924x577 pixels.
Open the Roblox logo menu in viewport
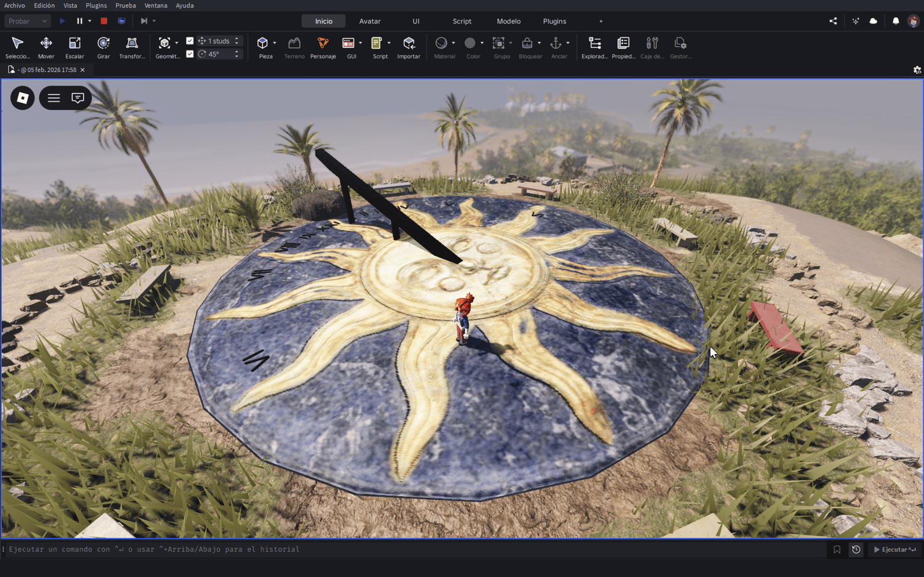click(23, 98)
